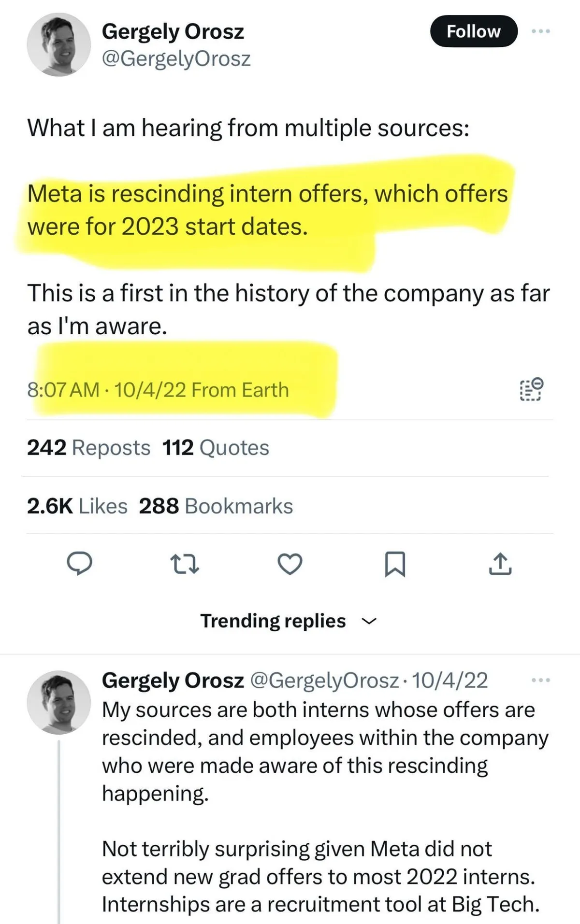Image resolution: width=580 pixels, height=924 pixels.
Task: Open Gergely Orosz's profile picture at top
Action: (58, 44)
